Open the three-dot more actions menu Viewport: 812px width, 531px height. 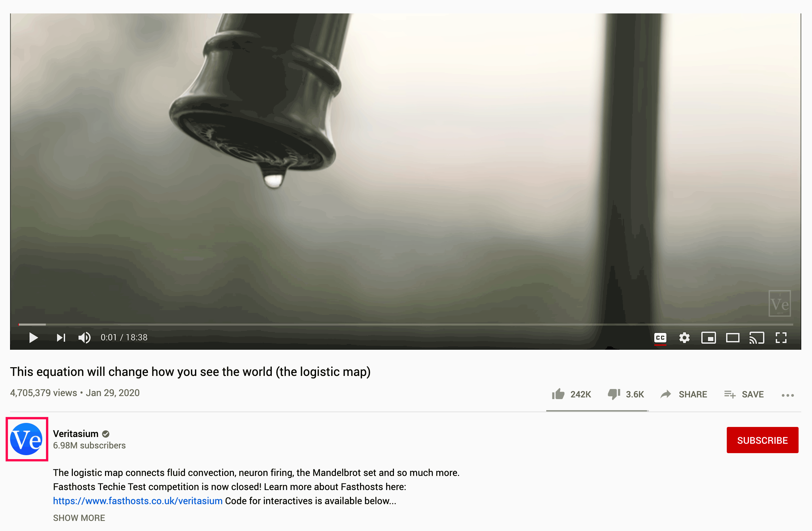(788, 395)
